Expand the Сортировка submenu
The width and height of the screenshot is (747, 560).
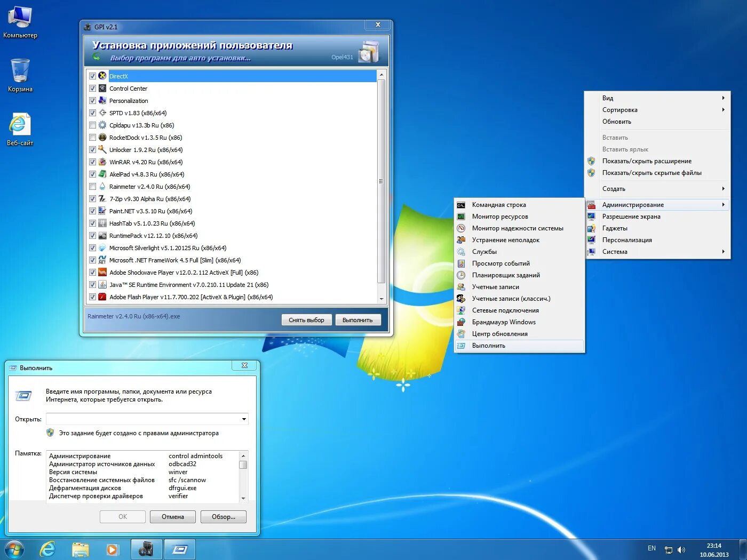pyautogui.click(x=657, y=110)
